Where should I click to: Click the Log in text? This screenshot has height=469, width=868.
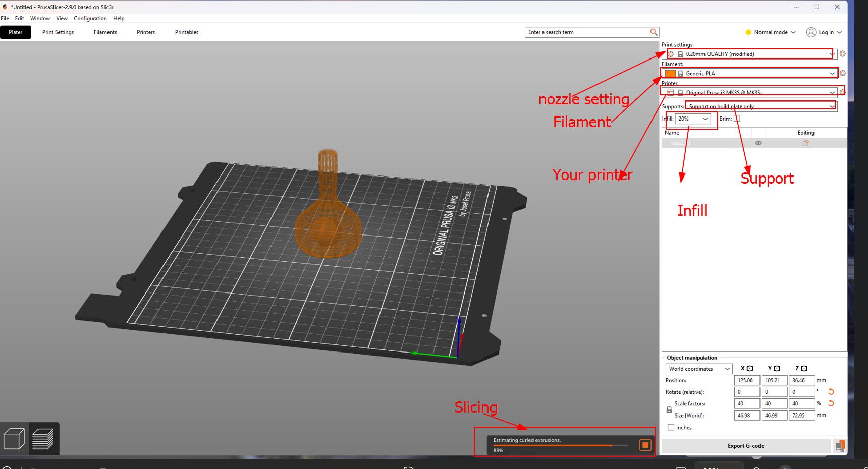click(x=826, y=32)
